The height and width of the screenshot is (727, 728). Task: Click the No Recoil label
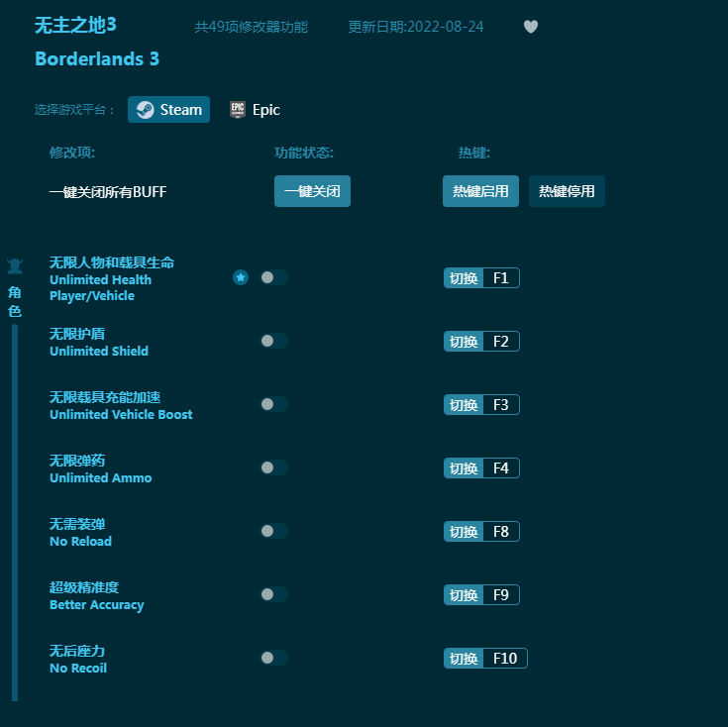[x=78, y=668]
